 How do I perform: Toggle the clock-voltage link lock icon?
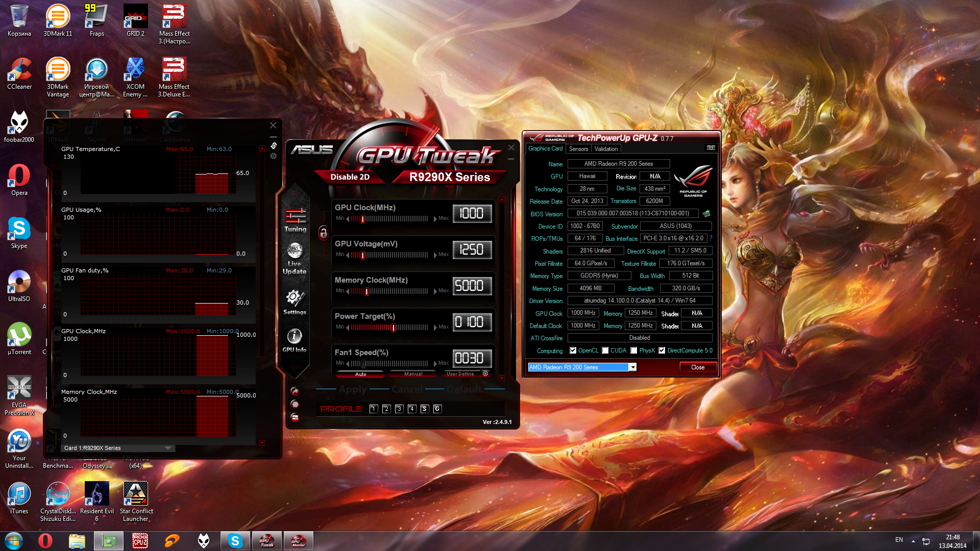point(323,233)
